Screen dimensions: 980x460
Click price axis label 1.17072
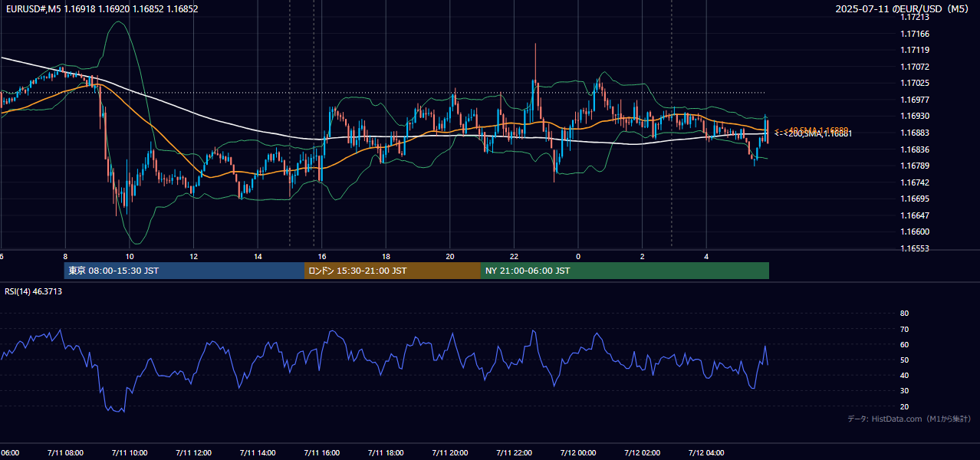pyautogui.click(x=915, y=67)
